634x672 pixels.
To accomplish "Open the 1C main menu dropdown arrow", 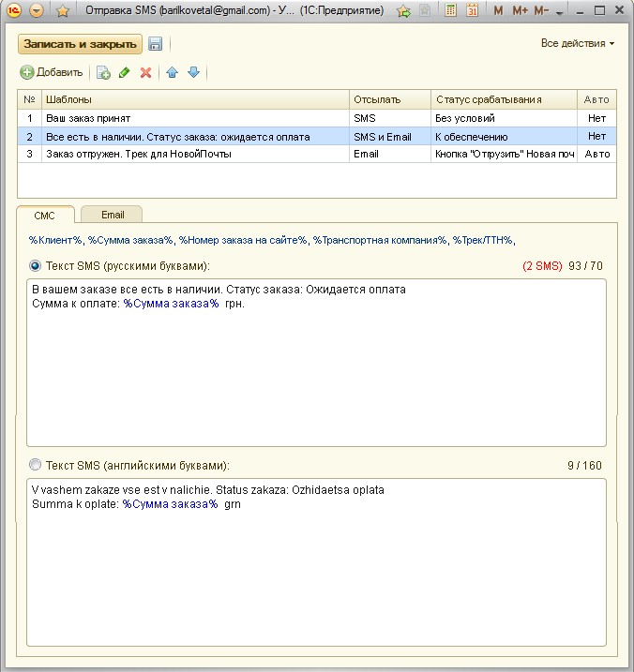I will [37, 11].
